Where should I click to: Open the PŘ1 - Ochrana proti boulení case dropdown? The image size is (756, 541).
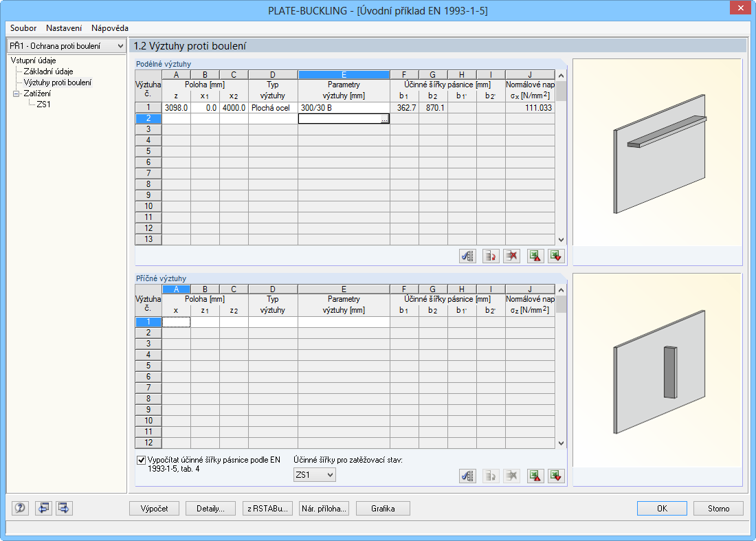click(67, 46)
